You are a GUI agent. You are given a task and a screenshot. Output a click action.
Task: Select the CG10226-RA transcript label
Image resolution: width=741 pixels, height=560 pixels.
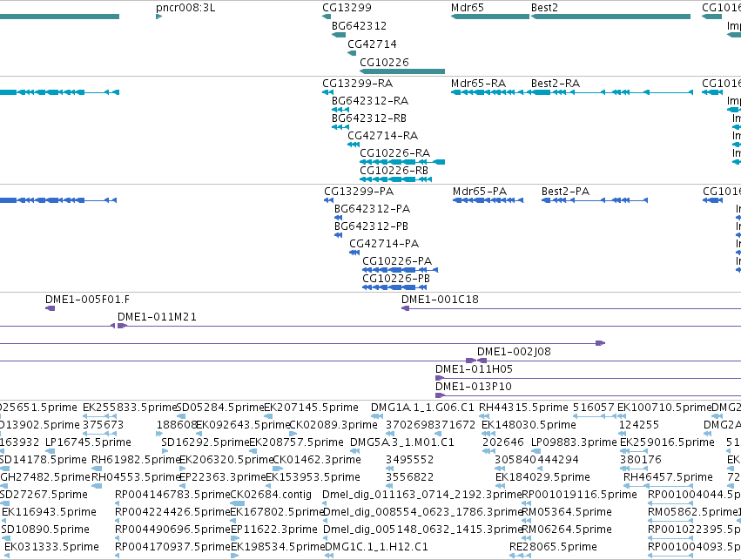pyautogui.click(x=395, y=153)
